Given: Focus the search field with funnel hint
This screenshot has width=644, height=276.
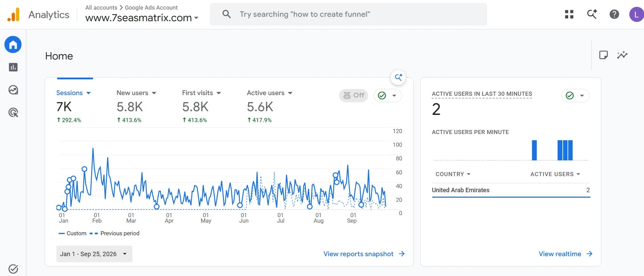Looking at the screenshot, I should pos(348,14).
